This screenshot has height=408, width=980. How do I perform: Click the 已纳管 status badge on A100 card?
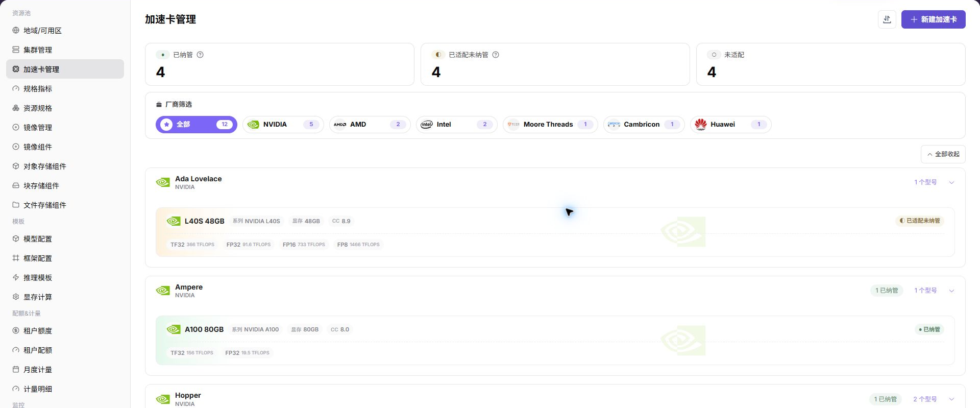click(929, 329)
